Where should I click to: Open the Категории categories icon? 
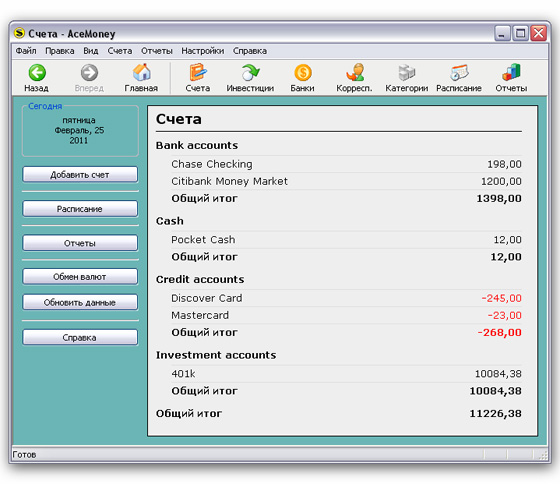406,73
